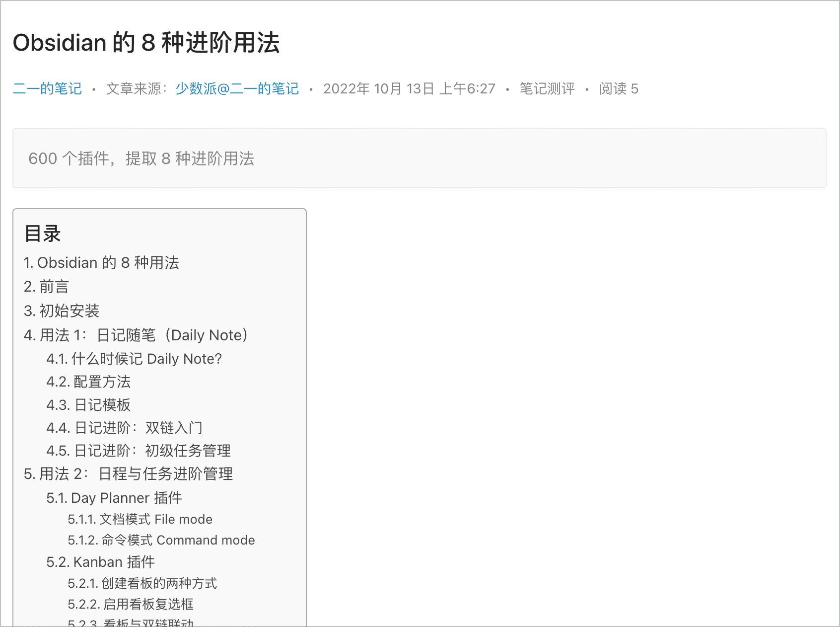Jump to 4.4. 日记进阶：双链入门

tap(125, 428)
